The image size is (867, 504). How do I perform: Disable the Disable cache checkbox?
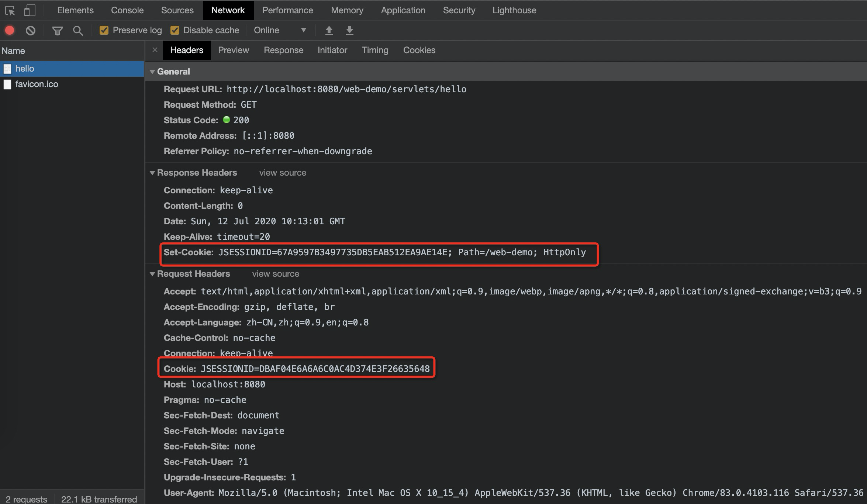(x=175, y=30)
